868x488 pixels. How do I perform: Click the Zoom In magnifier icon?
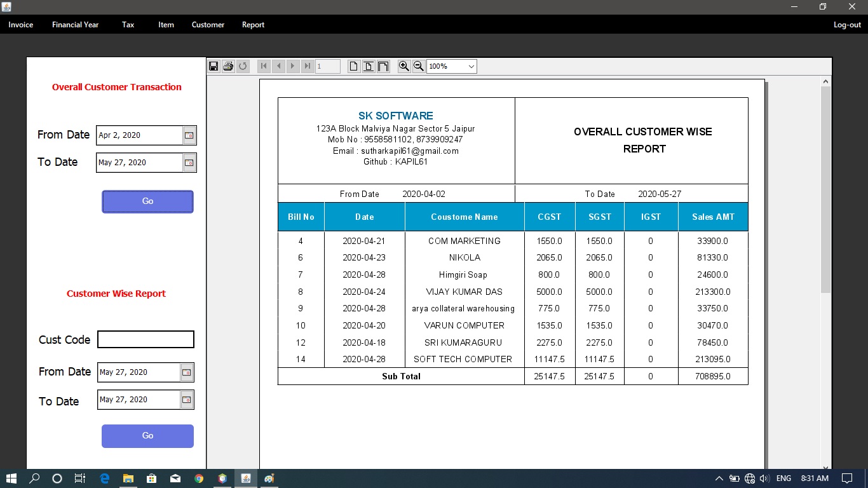click(x=404, y=66)
